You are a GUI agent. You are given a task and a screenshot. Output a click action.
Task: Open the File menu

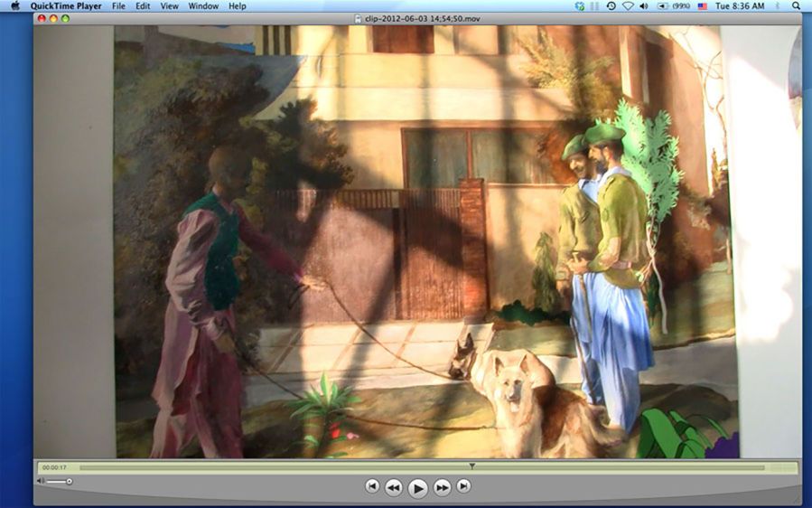click(118, 6)
